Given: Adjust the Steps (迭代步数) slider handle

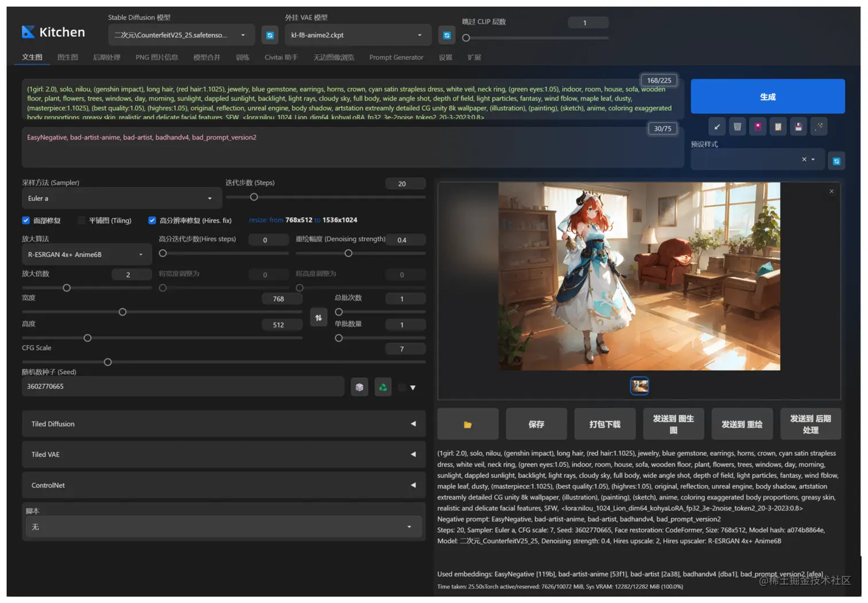Looking at the screenshot, I should click(254, 197).
